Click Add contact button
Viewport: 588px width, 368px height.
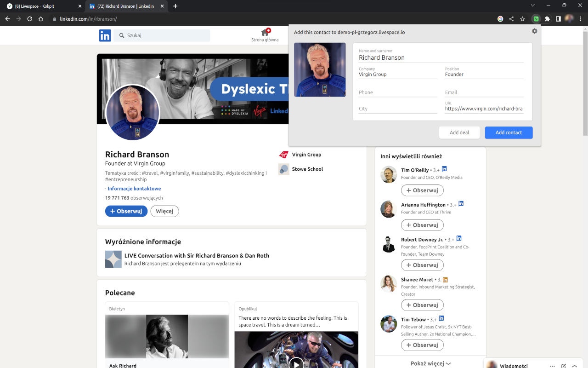tap(509, 132)
